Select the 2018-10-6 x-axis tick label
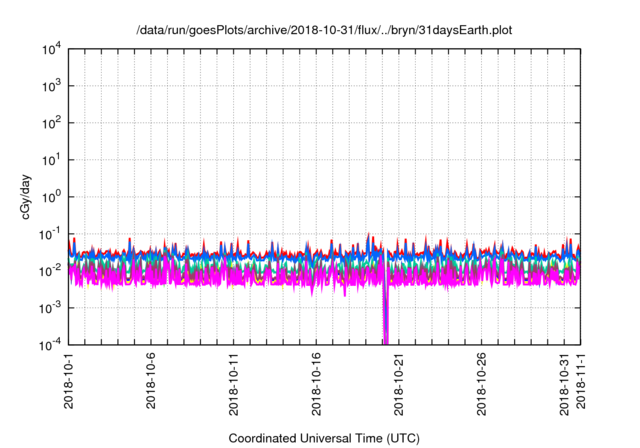Image resolution: width=640 pixels, height=448 pixels. point(151,383)
